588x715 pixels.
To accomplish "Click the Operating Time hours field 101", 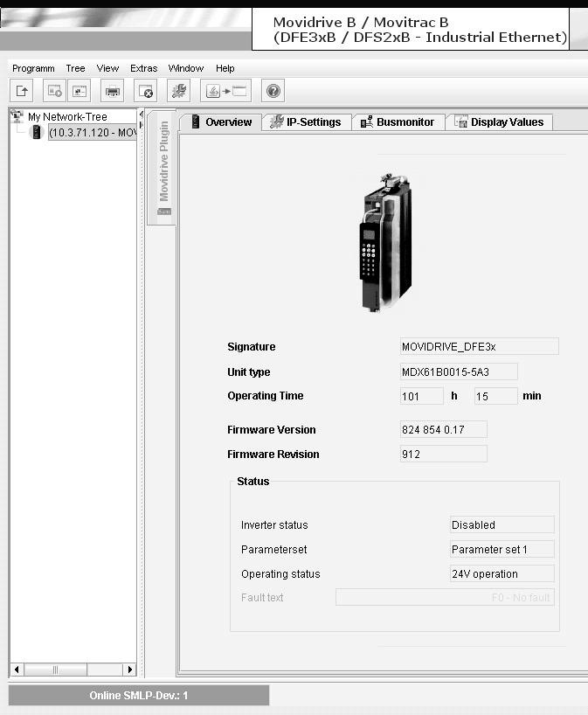I will tap(422, 396).
